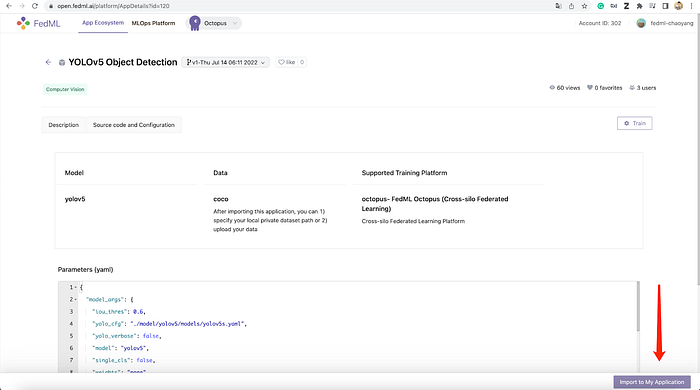Image resolution: width=700 pixels, height=390 pixels.
Task: Expand the Octopus platform dropdown
Action: point(235,23)
